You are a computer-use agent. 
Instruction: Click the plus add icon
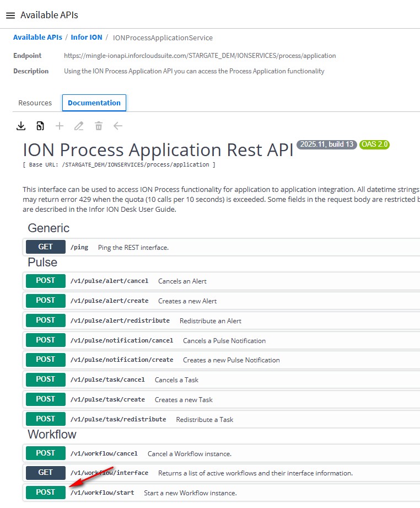(60, 126)
